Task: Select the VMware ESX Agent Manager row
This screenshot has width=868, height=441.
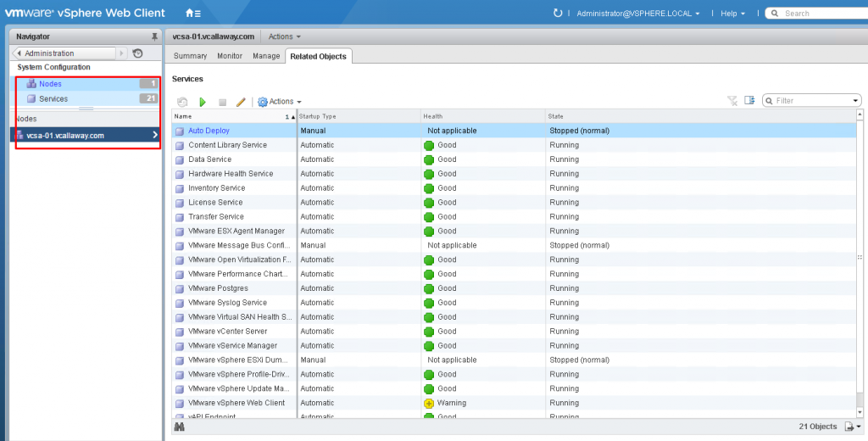Action: pyautogui.click(x=514, y=231)
